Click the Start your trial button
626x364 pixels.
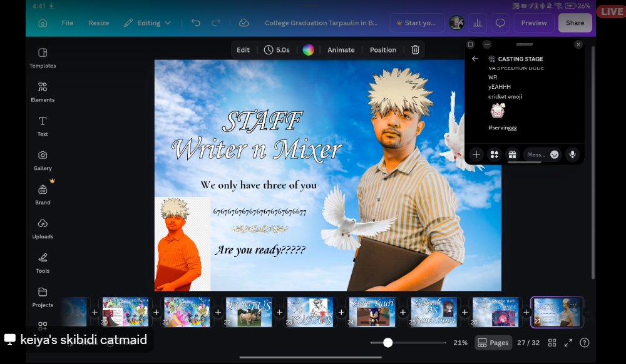416,23
